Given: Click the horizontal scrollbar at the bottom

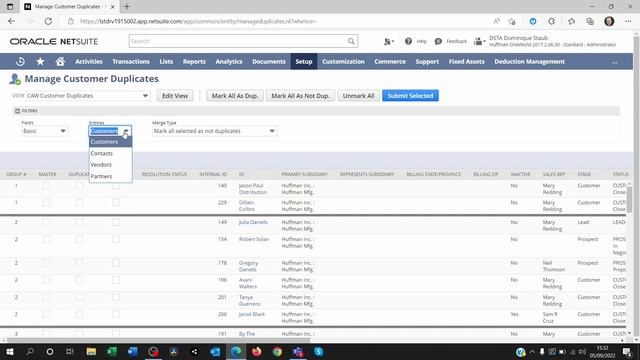Looking at the screenshot, I should pos(159,340).
